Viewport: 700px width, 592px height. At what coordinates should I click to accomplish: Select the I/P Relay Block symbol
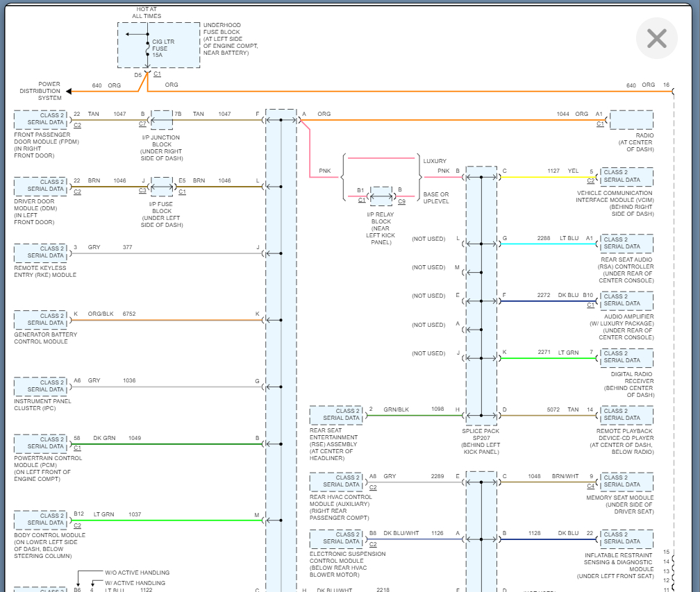click(381, 196)
